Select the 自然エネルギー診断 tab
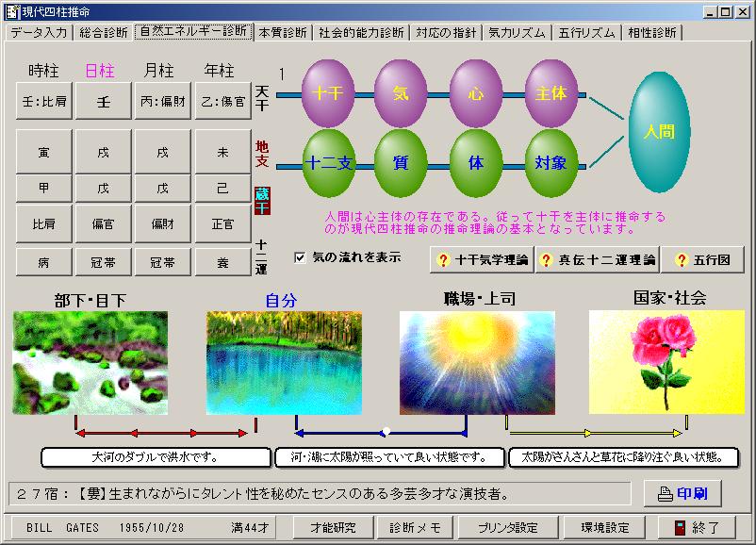 [x=194, y=31]
